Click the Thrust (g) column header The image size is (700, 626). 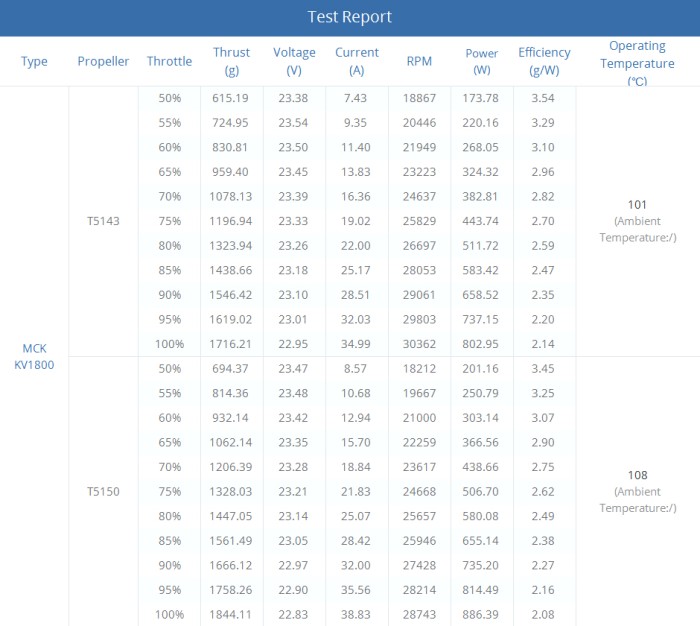[232, 61]
